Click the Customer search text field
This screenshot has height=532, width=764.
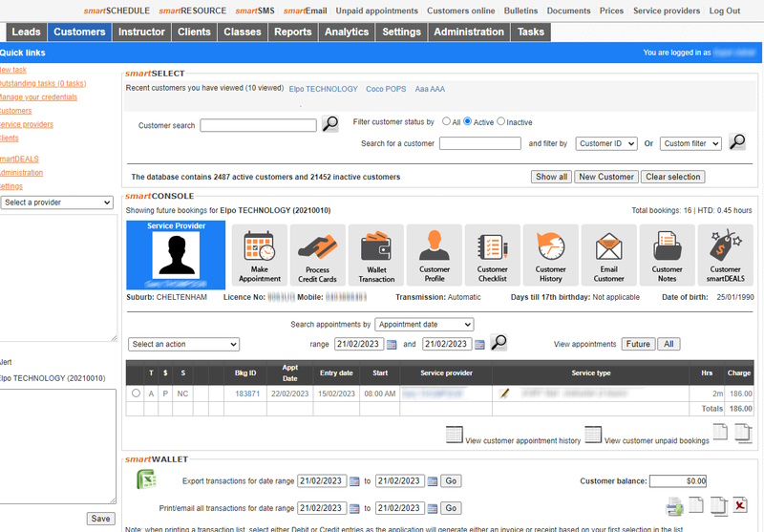258,125
